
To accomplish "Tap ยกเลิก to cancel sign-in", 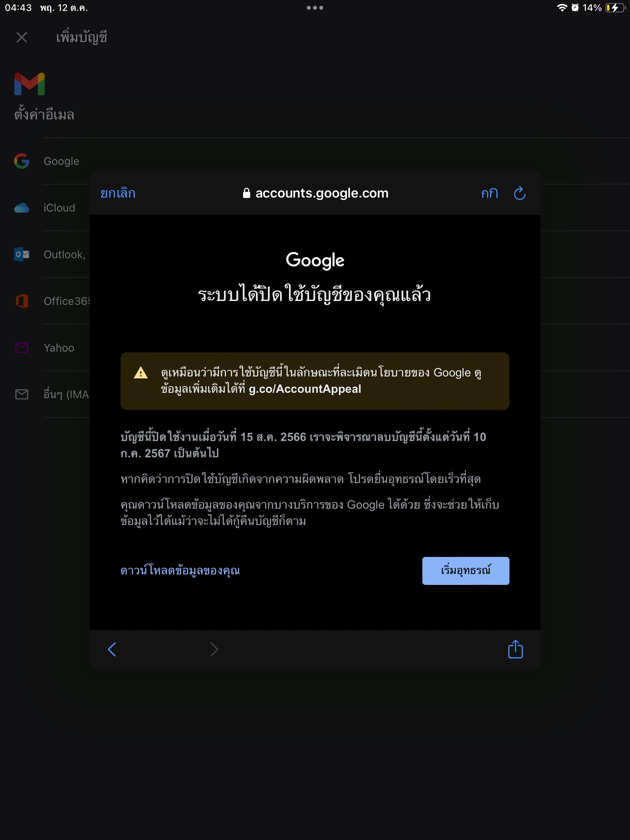I will (x=118, y=193).
